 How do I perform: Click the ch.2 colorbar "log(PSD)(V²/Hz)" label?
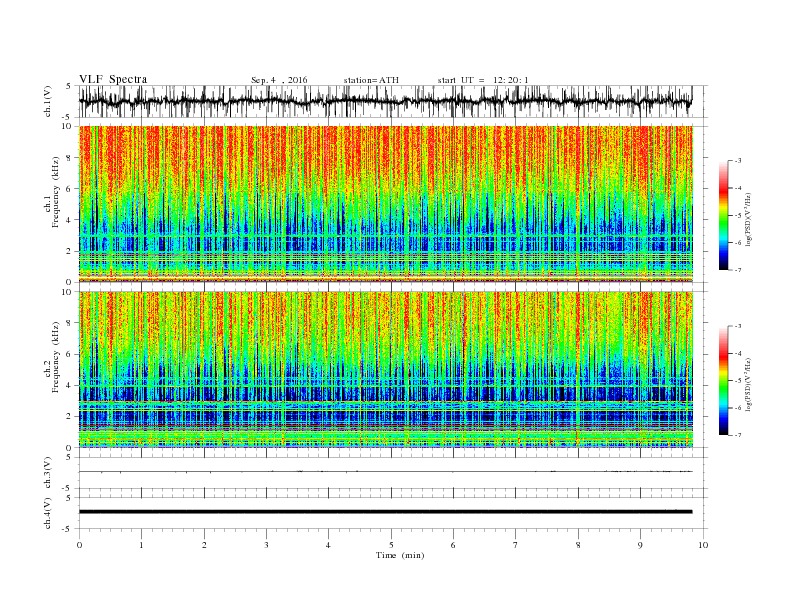point(749,385)
